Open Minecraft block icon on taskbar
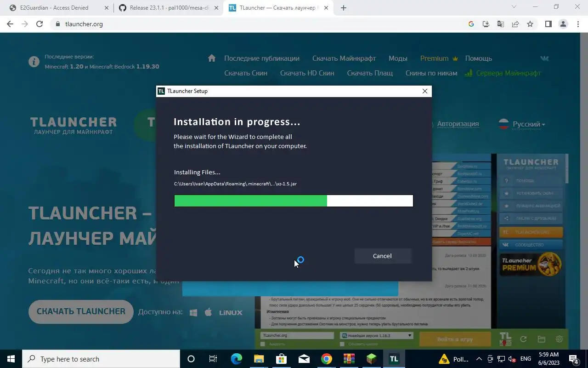Screen dimensions: 588x368 coord(372,359)
